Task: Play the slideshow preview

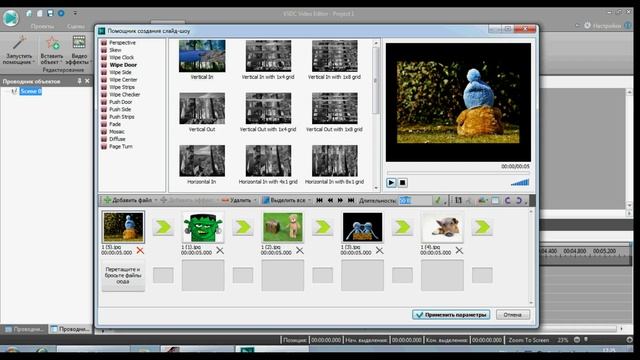Action: [x=391, y=182]
